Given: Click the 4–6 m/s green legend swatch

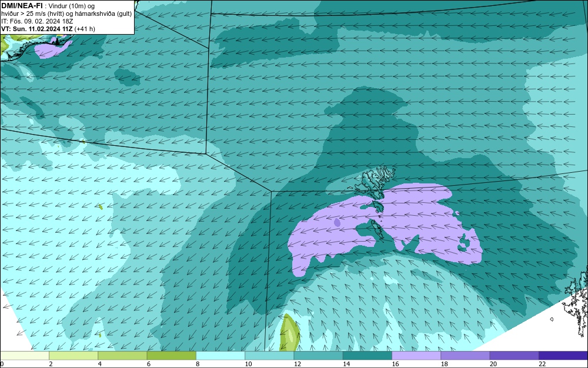Looking at the screenshot, I should (x=122, y=356).
